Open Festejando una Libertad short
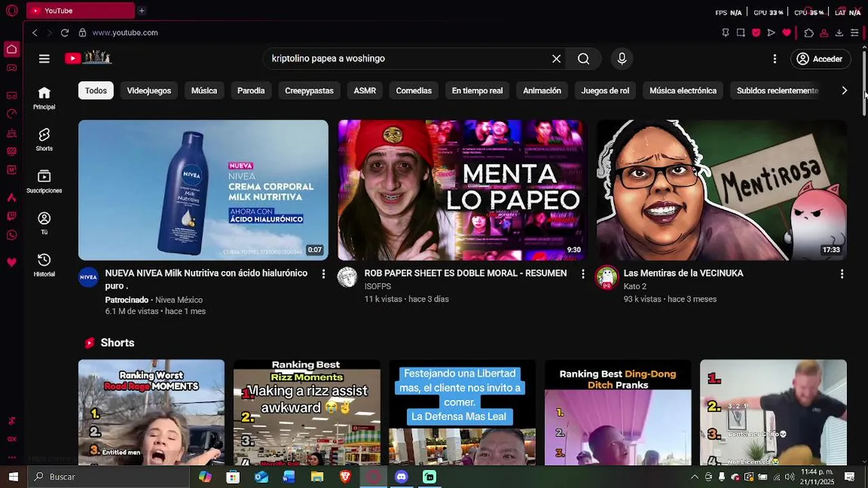Viewport: 868px width, 488px height. 462,412
